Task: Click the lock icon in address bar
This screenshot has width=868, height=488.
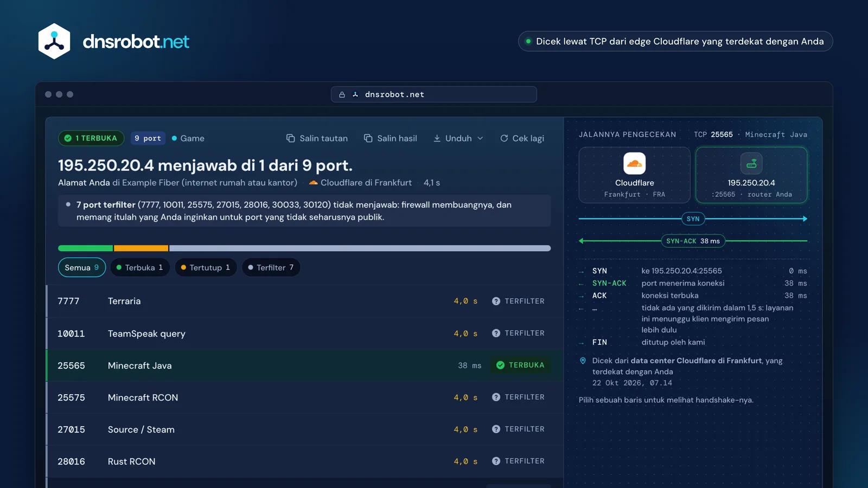Action: (x=342, y=94)
